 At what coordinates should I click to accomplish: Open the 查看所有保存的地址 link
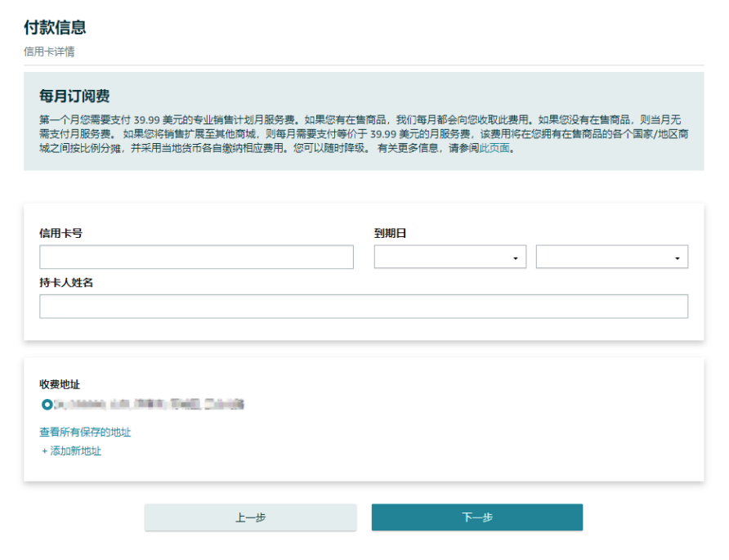point(85,432)
